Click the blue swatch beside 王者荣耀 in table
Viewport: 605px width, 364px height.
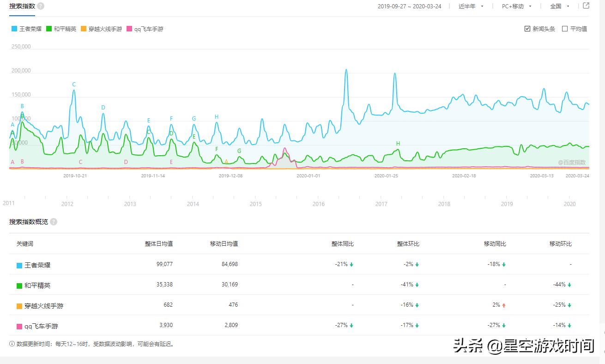[x=19, y=266]
